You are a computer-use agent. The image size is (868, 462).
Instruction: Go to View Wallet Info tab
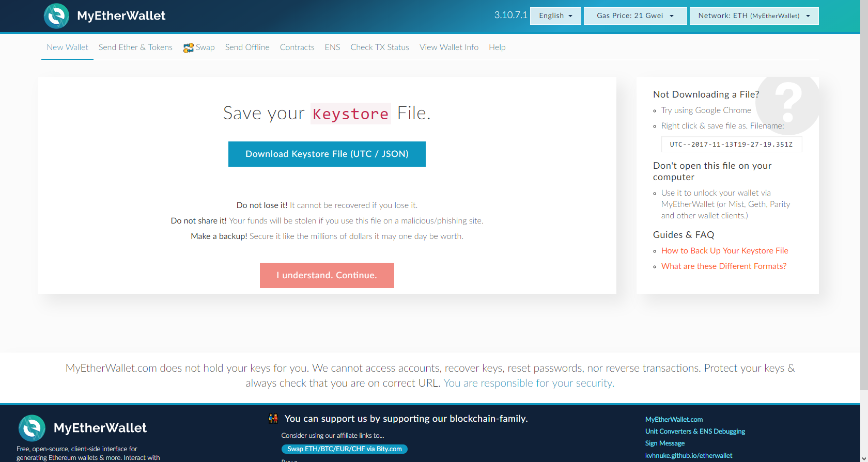coord(449,47)
